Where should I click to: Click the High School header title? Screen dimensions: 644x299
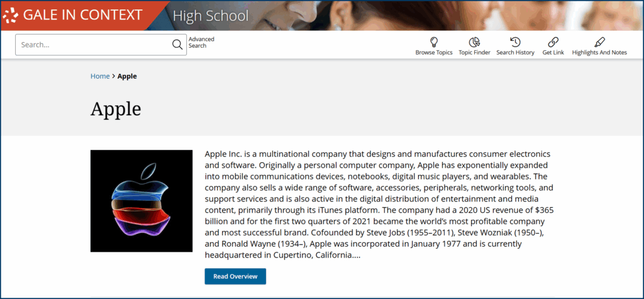point(211,16)
